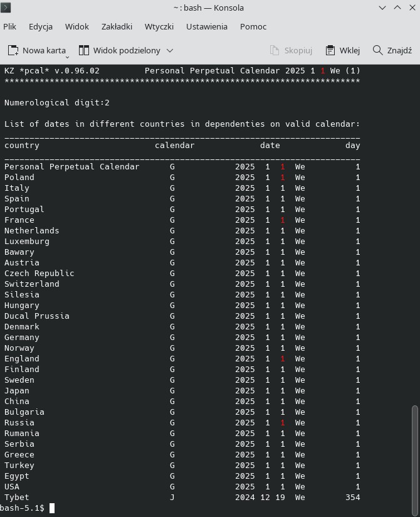
Task: Open the Ustawienia settings menu
Action: [207, 26]
